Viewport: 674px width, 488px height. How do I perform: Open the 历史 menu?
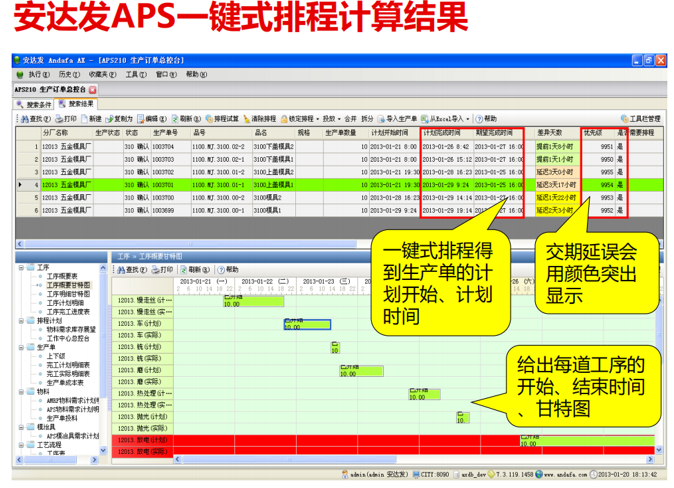click(x=69, y=74)
